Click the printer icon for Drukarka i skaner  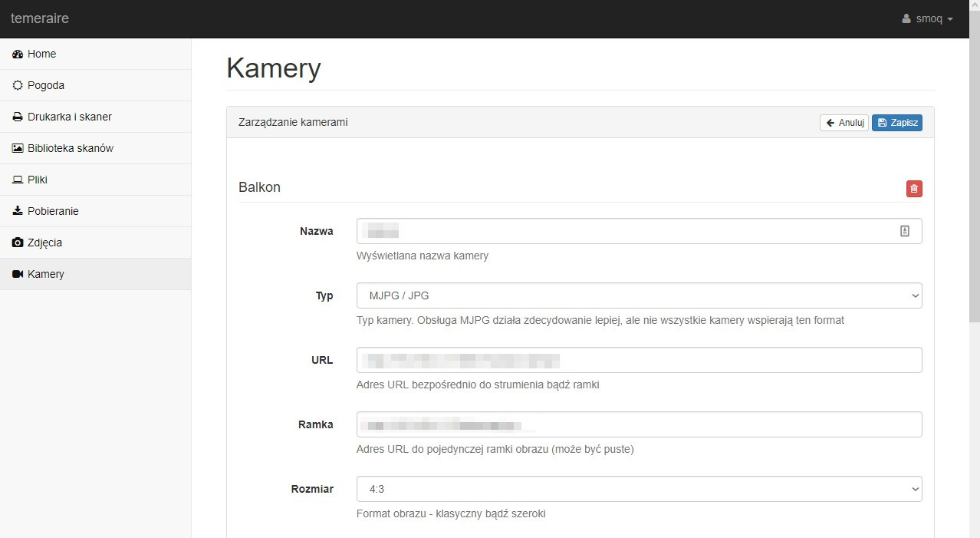pos(18,117)
